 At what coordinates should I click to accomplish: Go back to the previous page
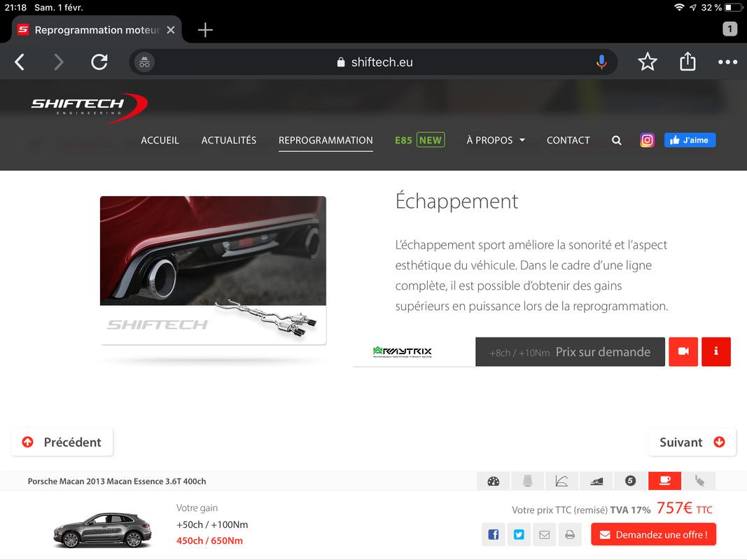(x=20, y=62)
